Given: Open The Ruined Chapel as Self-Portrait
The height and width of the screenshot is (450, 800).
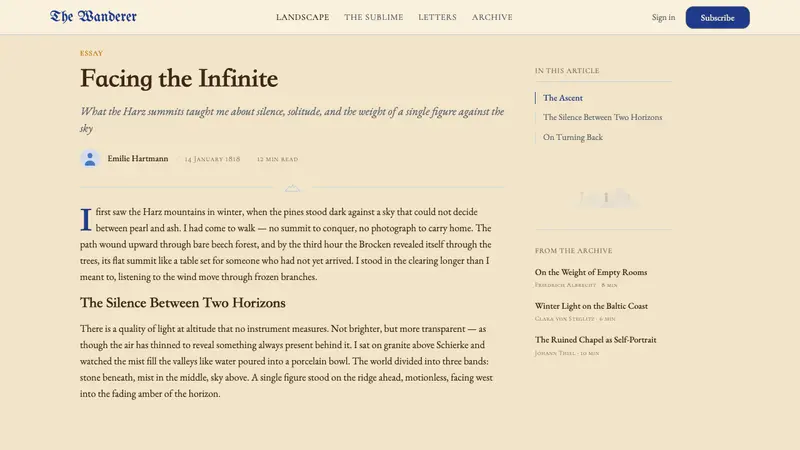Looking at the screenshot, I should click(595, 340).
